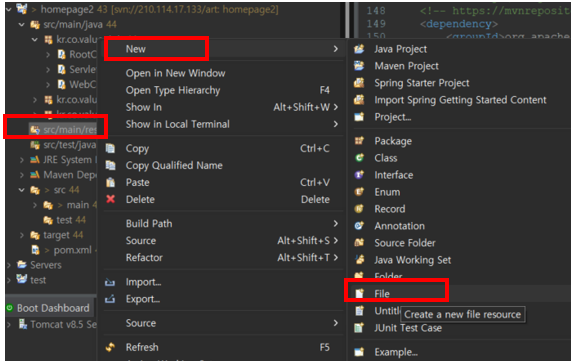Viewport: 571px width, 361px height.
Task: Select pom.xml in the package explorer
Action: point(72,250)
